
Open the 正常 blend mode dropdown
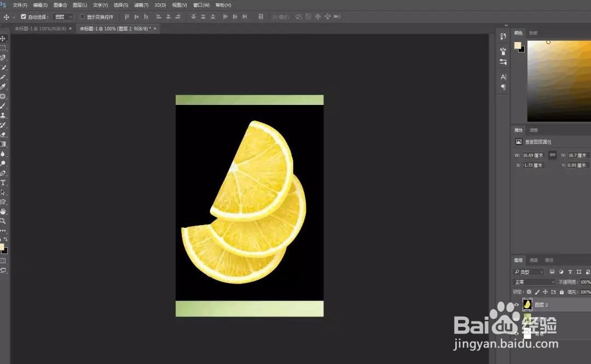pyautogui.click(x=534, y=282)
